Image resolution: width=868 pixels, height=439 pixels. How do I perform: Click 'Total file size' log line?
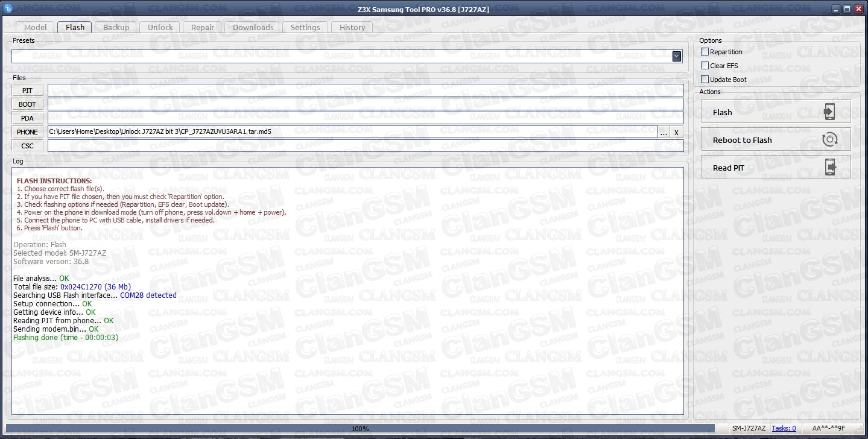(72, 287)
